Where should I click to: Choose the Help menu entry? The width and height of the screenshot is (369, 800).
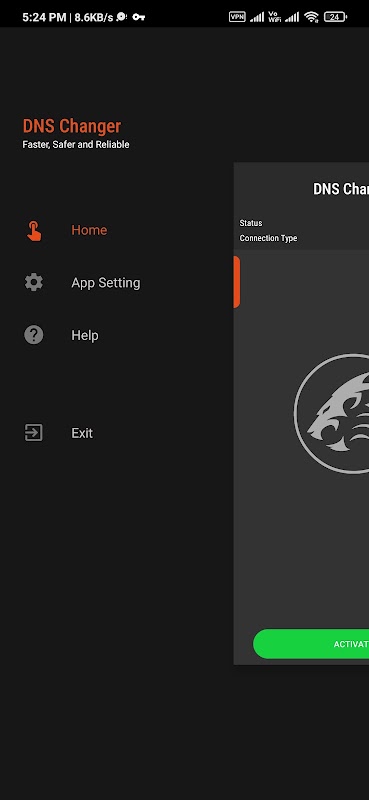point(85,335)
